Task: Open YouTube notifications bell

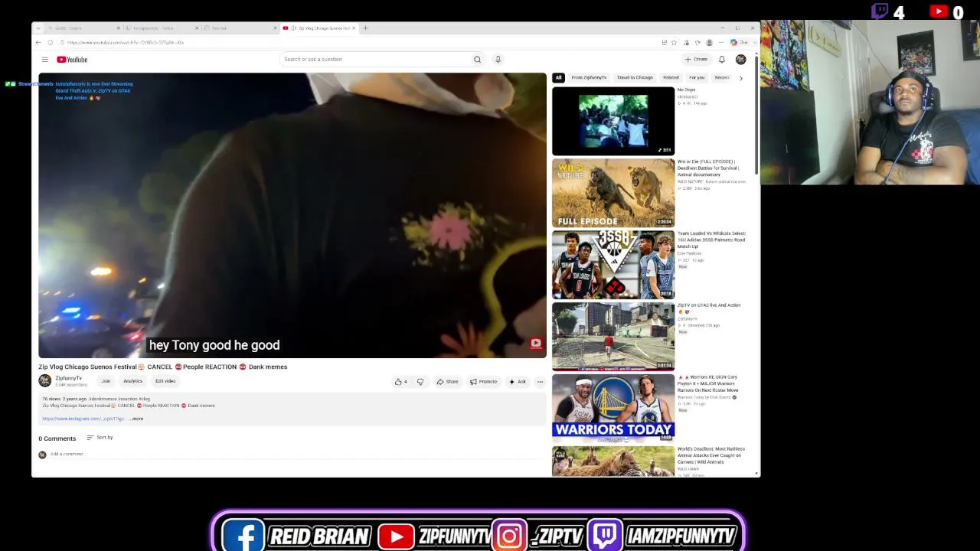Action: tap(721, 60)
